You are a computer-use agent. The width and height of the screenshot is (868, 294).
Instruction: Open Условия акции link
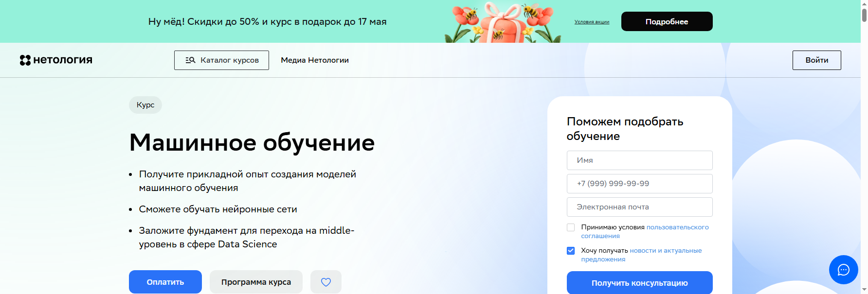[x=592, y=22]
